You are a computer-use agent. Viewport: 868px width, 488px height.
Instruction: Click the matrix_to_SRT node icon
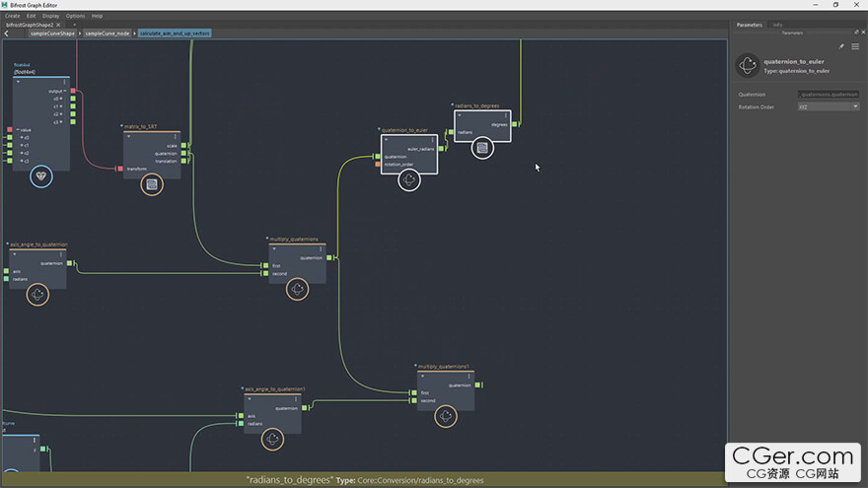pyautogui.click(x=152, y=183)
